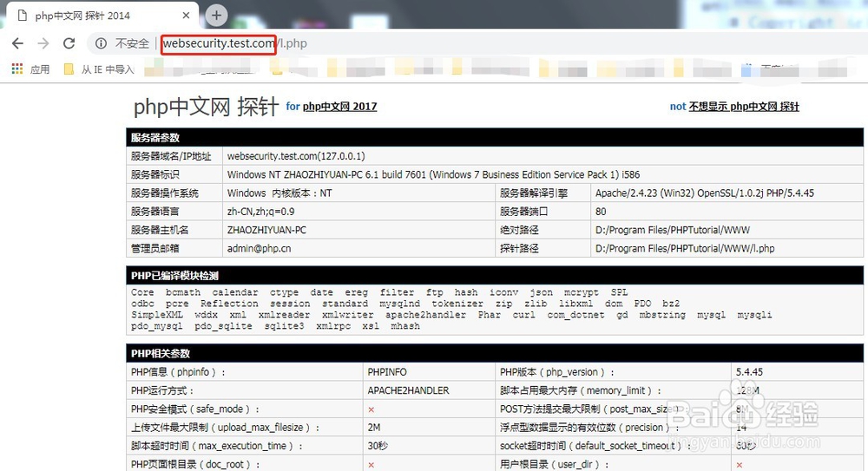Screen dimensions: 868x471
Task: Open the 从 IE 中导入 bookmarks folder
Action: click(99, 69)
